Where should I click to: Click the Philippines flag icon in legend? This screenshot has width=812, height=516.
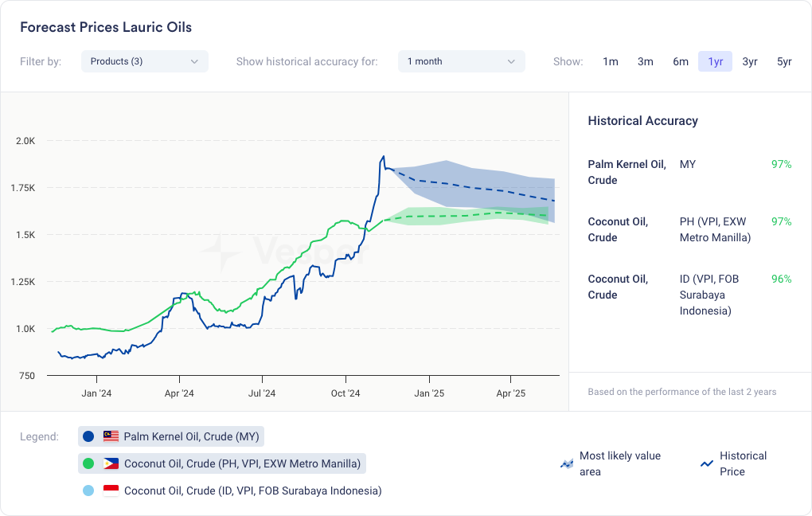pos(111,463)
